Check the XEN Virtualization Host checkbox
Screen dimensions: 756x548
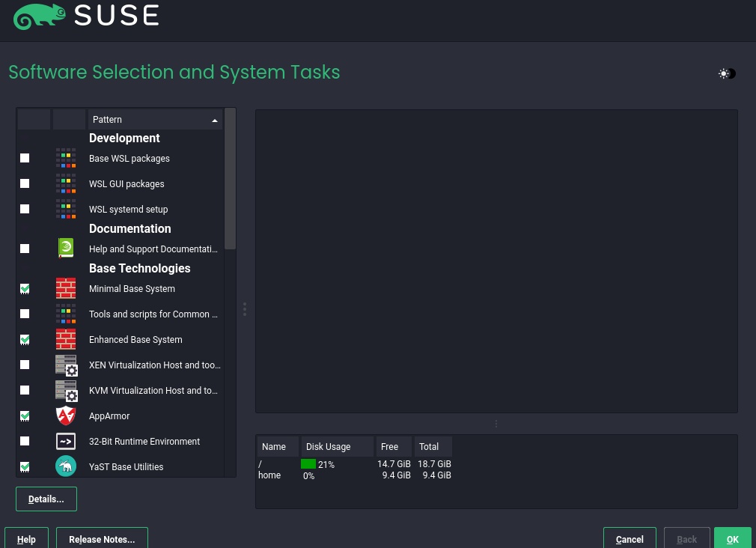[25, 365]
